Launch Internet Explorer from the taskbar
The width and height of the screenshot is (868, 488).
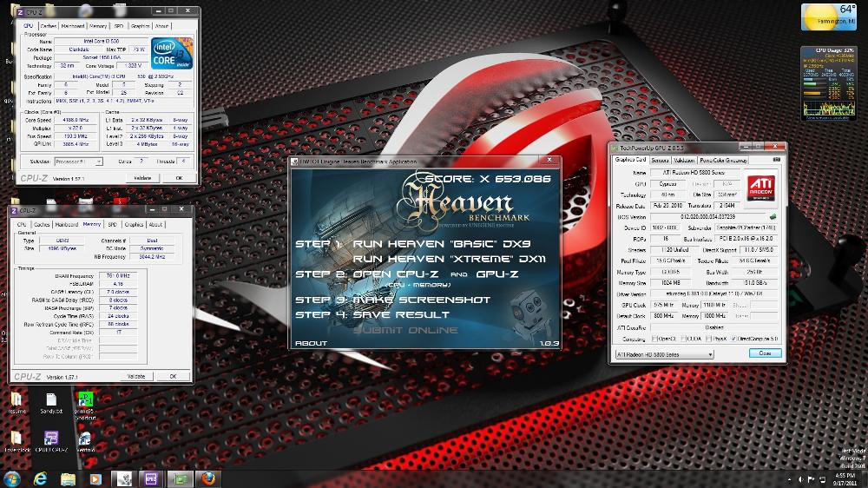(x=40, y=478)
